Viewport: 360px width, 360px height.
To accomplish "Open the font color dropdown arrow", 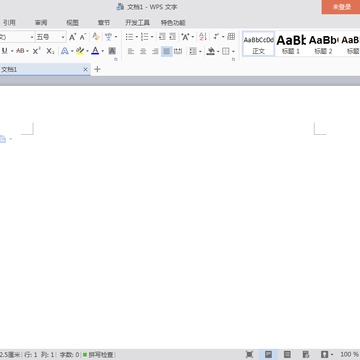I will [103, 51].
